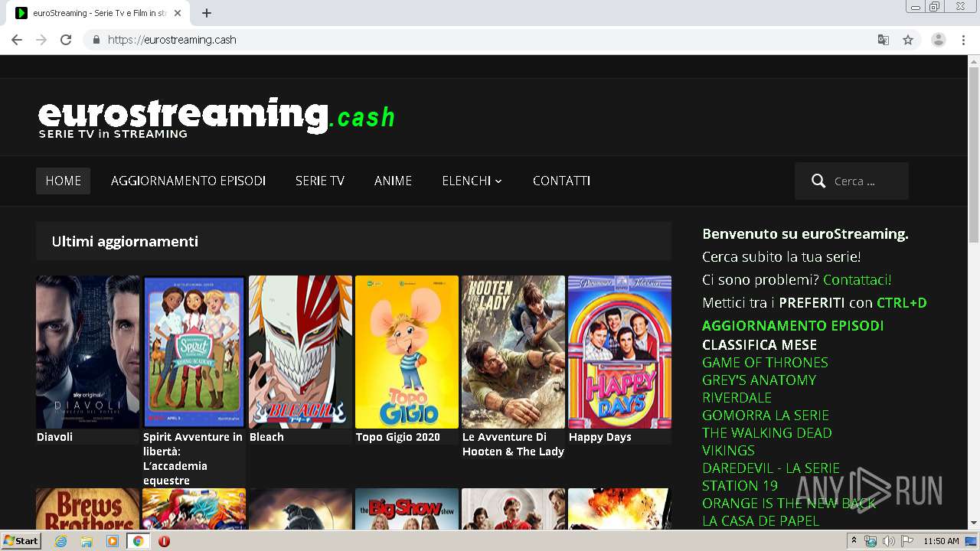Open the red Opera taskbar icon
The image size is (980, 551).
164,541
